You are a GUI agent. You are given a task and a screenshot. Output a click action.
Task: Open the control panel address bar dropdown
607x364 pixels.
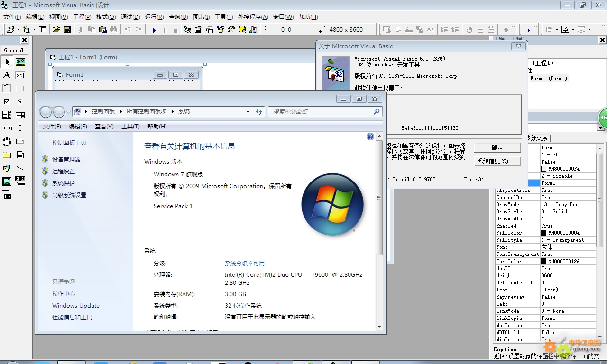pos(248,112)
